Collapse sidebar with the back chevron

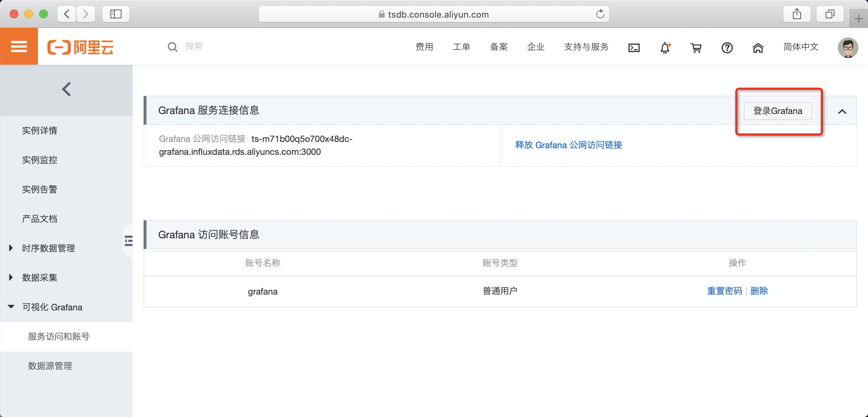pyautogui.click(x=67, y=89)
